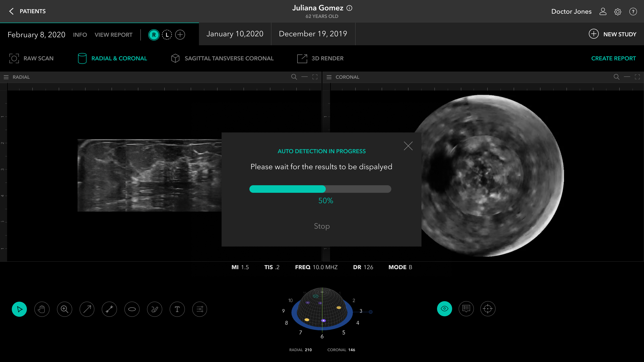The image size is (644, 362).
Task: Click the crosshair target icon
Action: tap(488, 309)
